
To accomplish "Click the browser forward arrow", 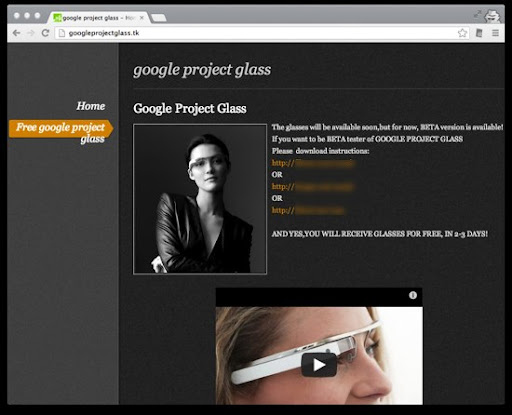I will tap(31, 33).
